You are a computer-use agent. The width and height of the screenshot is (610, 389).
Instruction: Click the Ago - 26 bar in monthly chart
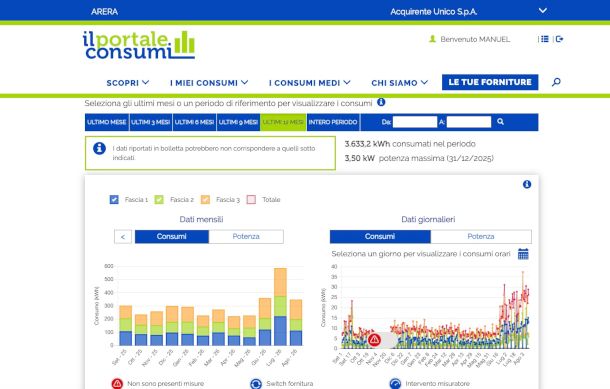click(296, 322)
